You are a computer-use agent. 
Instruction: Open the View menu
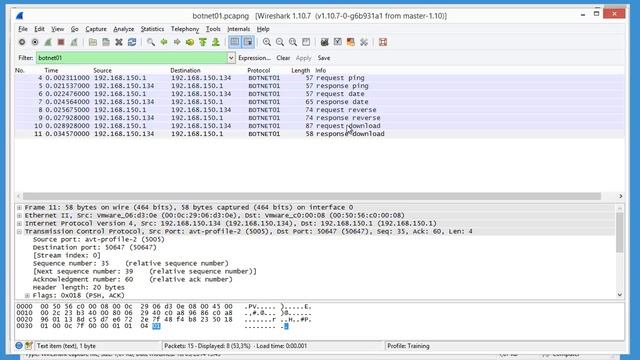click(58, 29)
